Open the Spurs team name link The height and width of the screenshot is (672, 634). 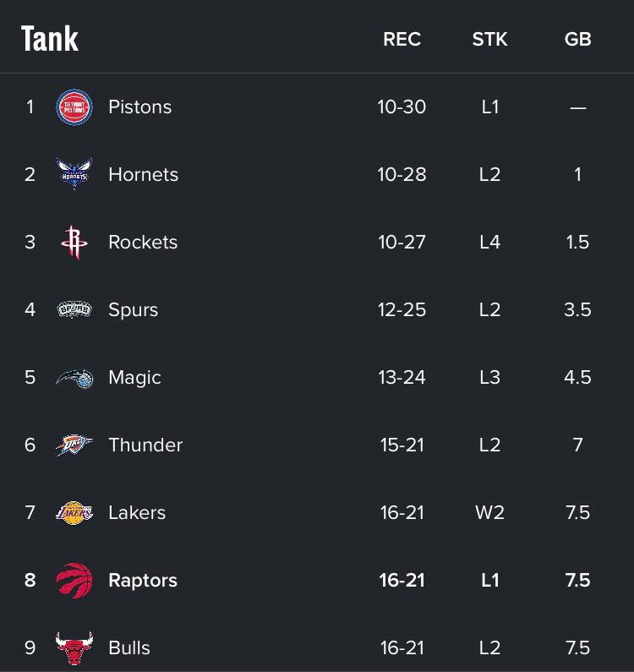click(133, 310)
